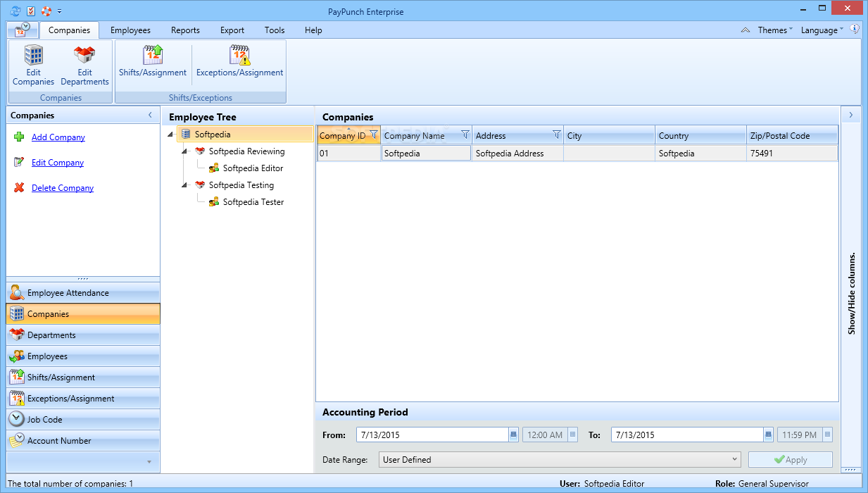Collapse the Softpedia Reviewing tree node
868x493 pixels.
pyautogui.click(x=184, y=151)
